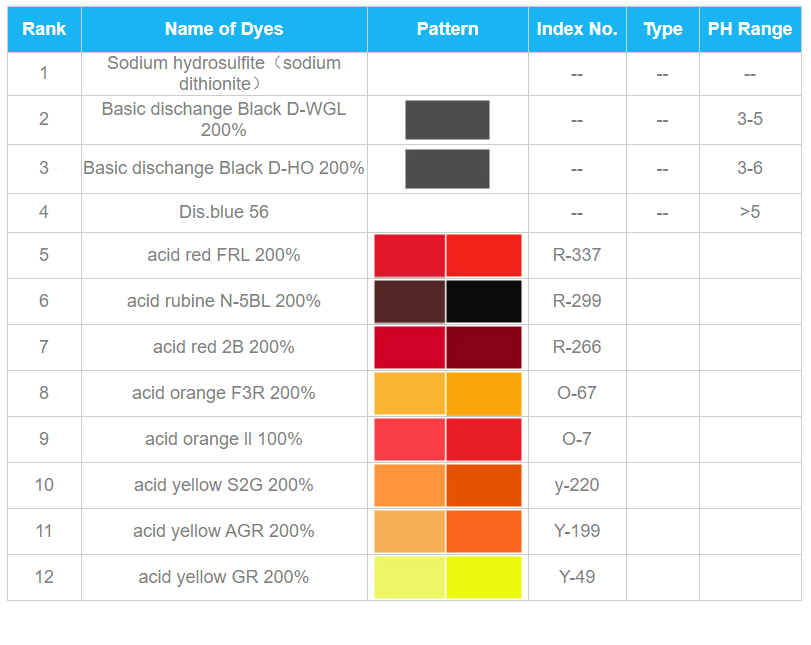This screenshot has width=811, height=645.
Task: Click the 3-5 PH range value
Action: click(750, 119)
